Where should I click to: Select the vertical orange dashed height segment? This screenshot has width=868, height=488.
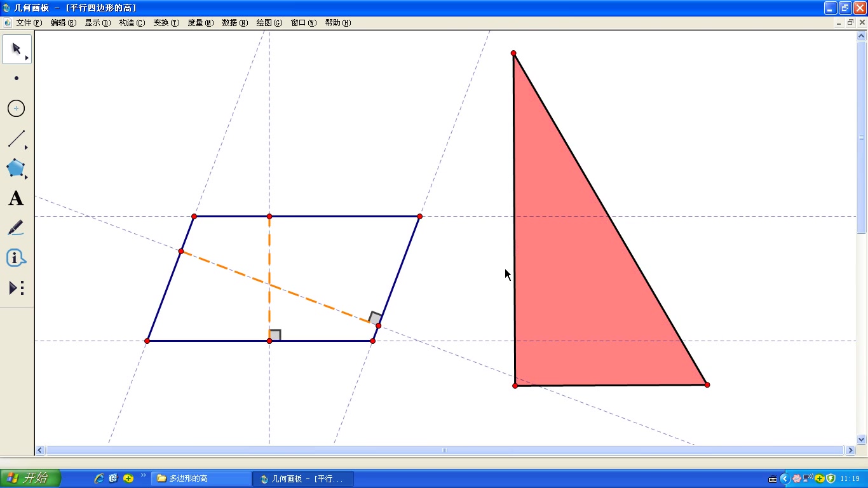269,280
